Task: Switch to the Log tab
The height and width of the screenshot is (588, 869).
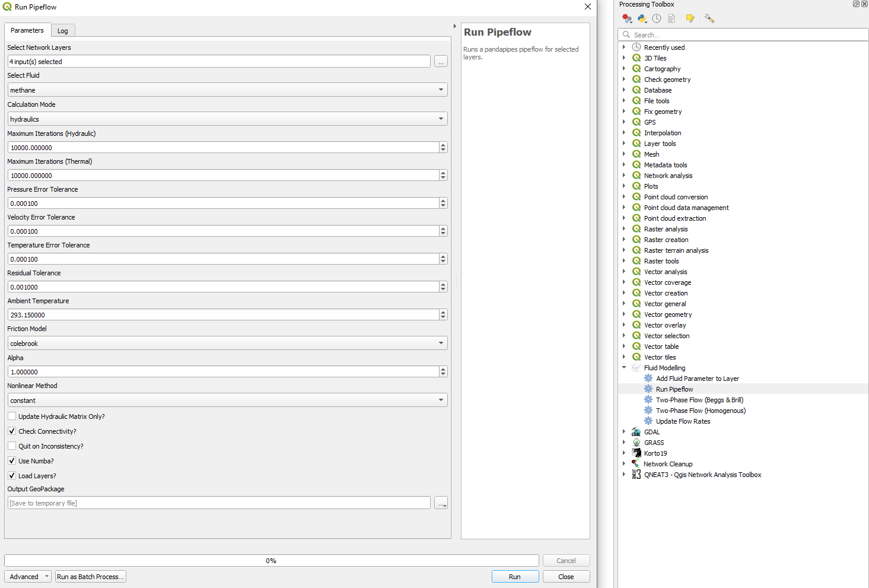Action: (x=63, y=31)
